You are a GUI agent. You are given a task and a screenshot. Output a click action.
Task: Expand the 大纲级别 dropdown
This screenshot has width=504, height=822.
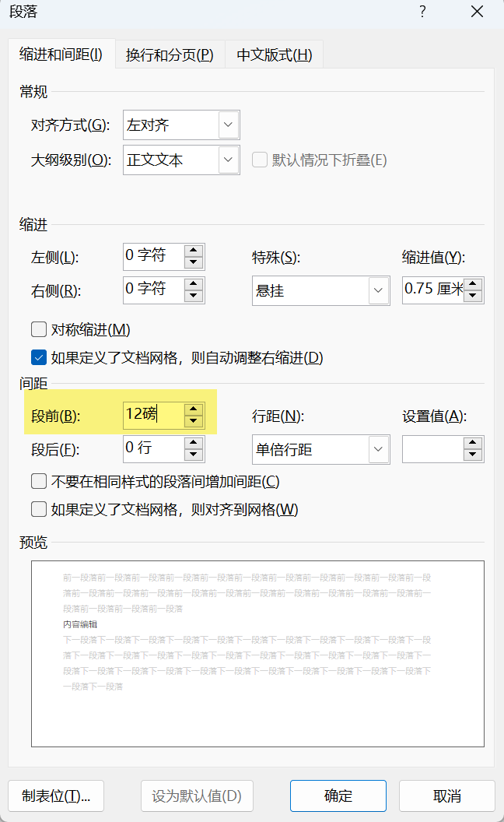click(x=229, y=160)
